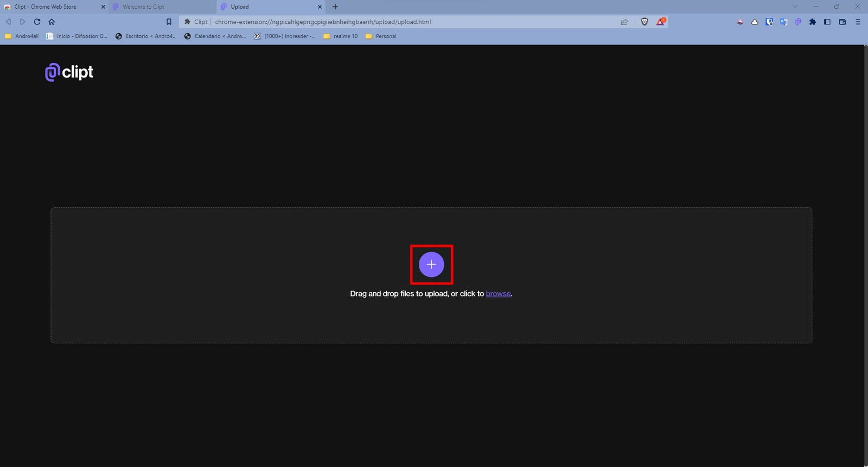Open the Clipt extension icon in toolbar
The image size is (868, 467).
click(798, 22)
